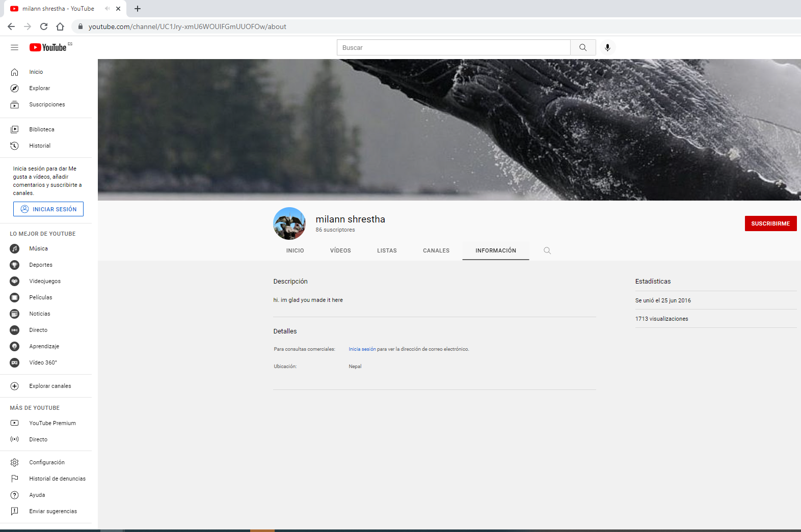This screenshot has height=532, width=801.
Task: Open the CANALES tab
Action: tap(436, 250)
